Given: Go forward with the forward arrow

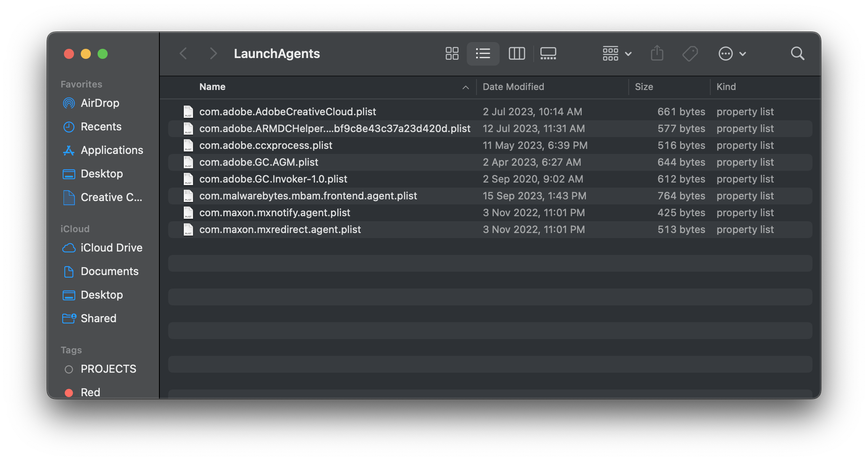Looking at the screenshot, I should click(213, 53).
